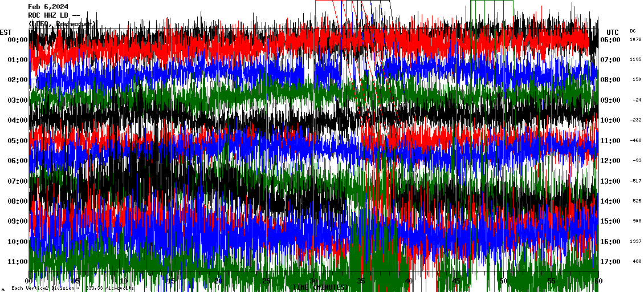Click the UTC column header
The image size is (644, 296).
(613, 33)
